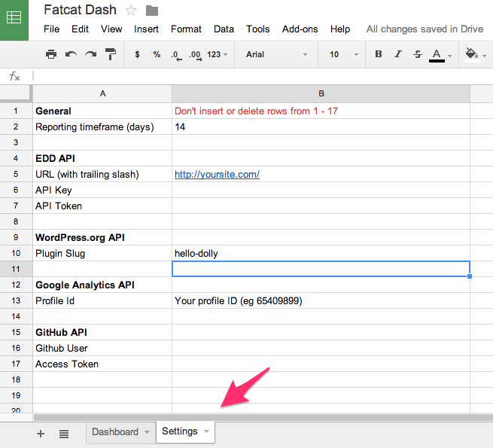The image size is (493, 448).
Task: Open the all sheets list icon
Action: click(64, 433)
